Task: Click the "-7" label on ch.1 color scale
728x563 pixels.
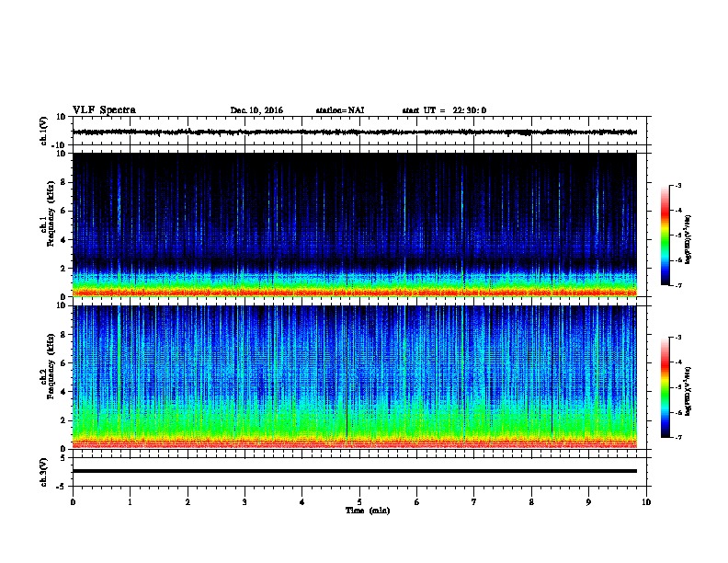Action: pos(677,285)
